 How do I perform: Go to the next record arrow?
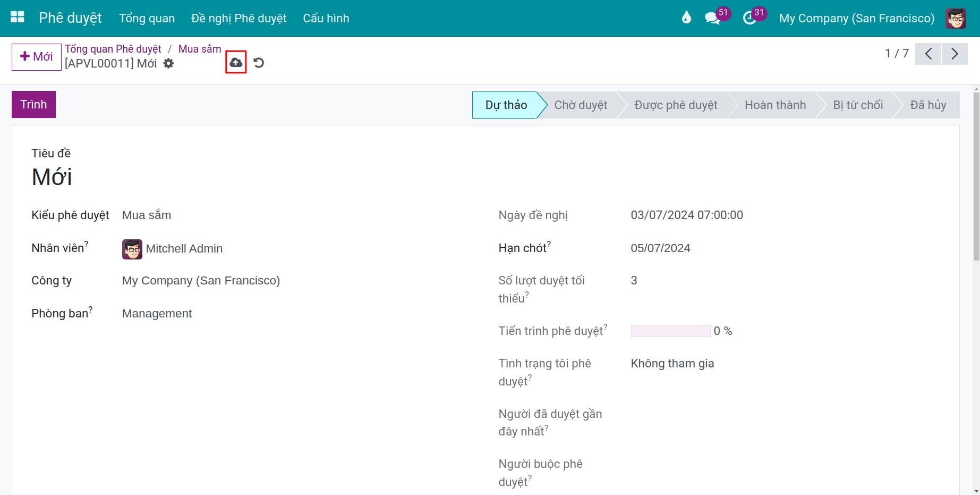click(x=955, y=54)
